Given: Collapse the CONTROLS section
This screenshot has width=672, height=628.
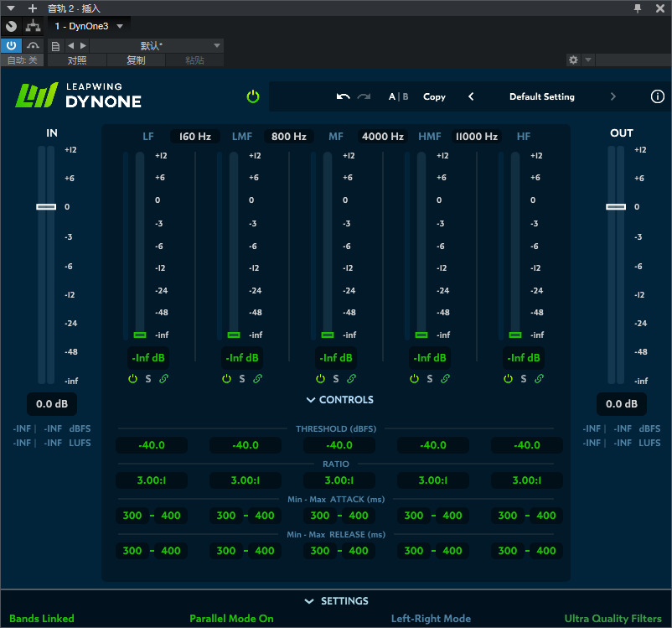Looking at the screenshot, I should [x=339, y=400].
